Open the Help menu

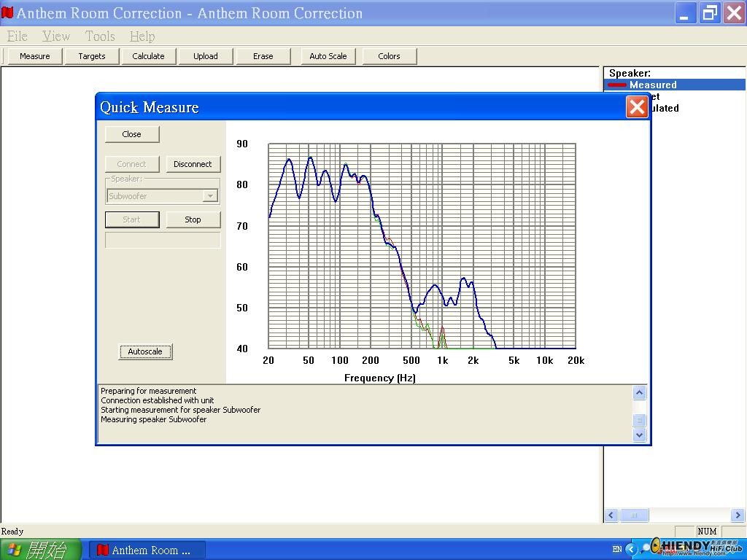tap(142, 36)
